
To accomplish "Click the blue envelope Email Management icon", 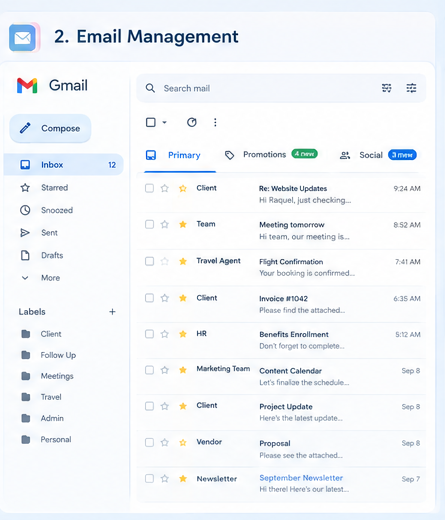I will [23, 37].
